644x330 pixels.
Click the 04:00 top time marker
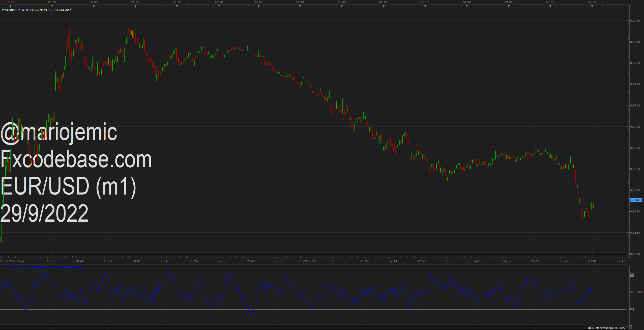(467, 6)
